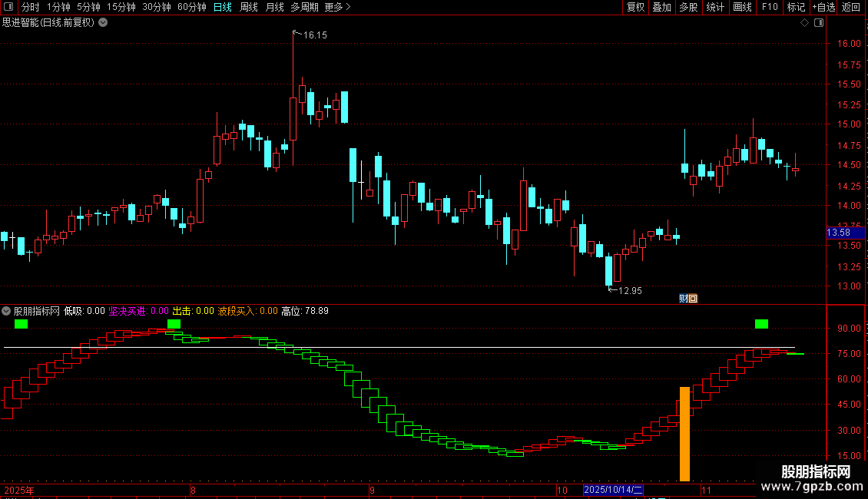Click the orange 波段买入 signal bar
The image size is (868, 499).
(684, 434)
